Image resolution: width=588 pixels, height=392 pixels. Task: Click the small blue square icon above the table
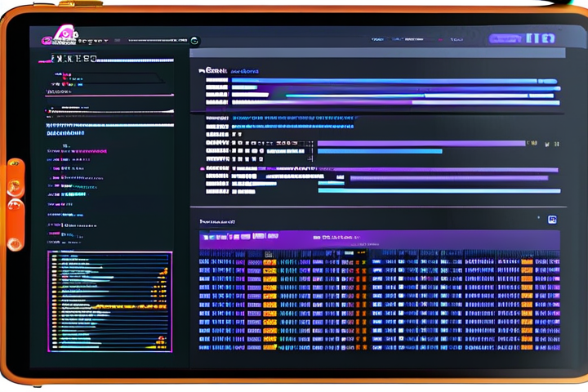pyautogui.click(x=552, y=219)
